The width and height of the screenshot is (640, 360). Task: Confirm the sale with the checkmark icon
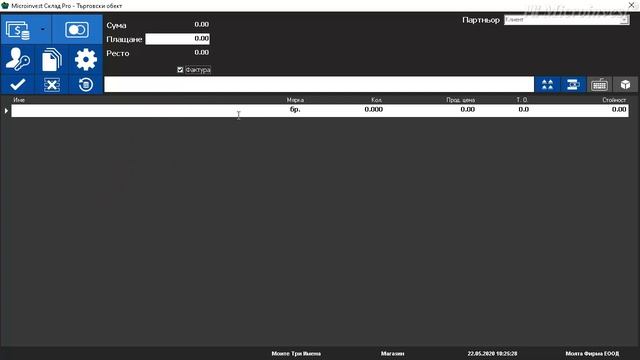tap(18, 84)
